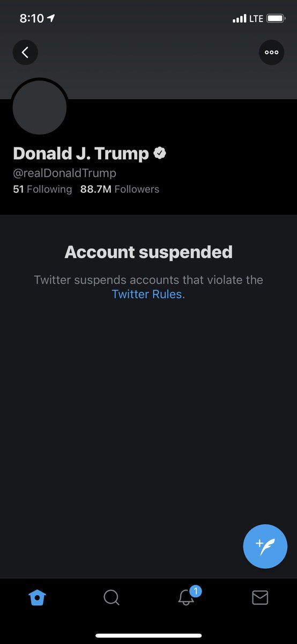Tap the 8:10 clock in status bar
This screenshot has width=297, height=644.
(32, 18)
